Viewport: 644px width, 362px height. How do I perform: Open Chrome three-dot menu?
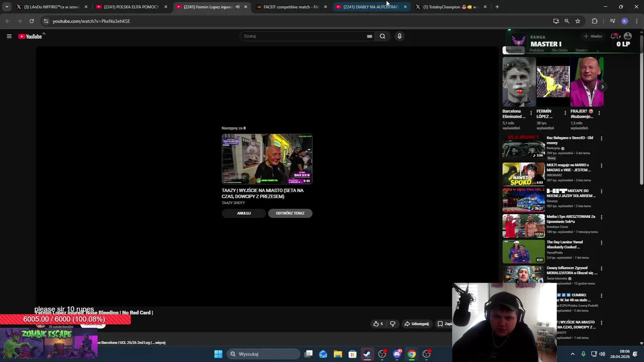pyautogui.click(x=636, y=21)
